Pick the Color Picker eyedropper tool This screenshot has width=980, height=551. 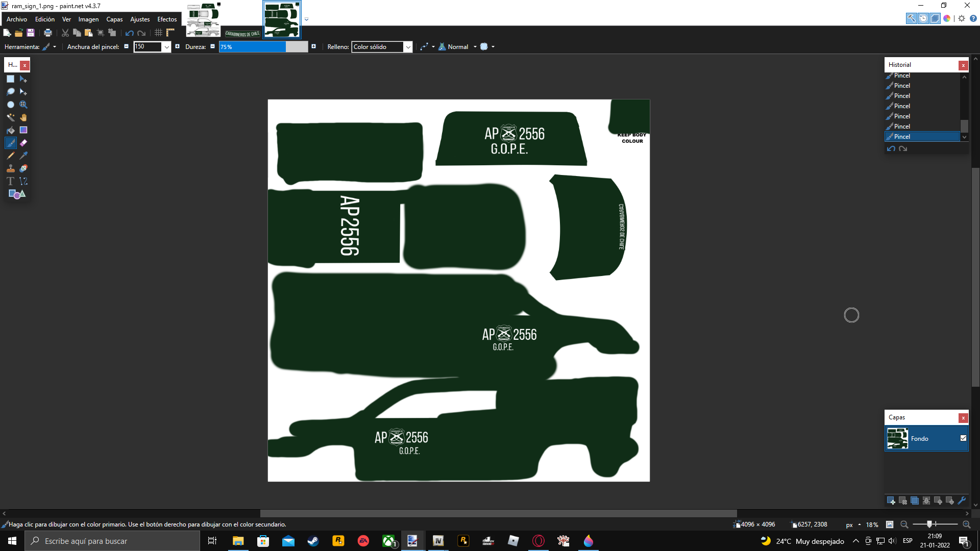(23, 156)
